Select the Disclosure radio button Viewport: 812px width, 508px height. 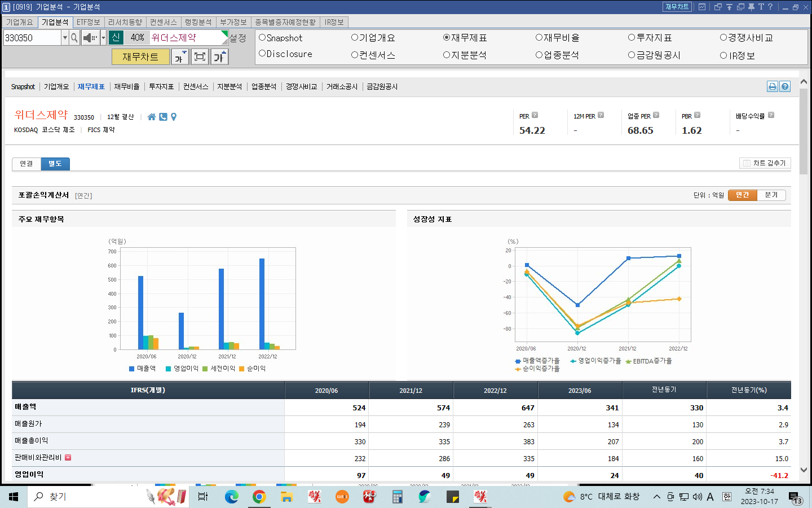(x=262, y=54)
